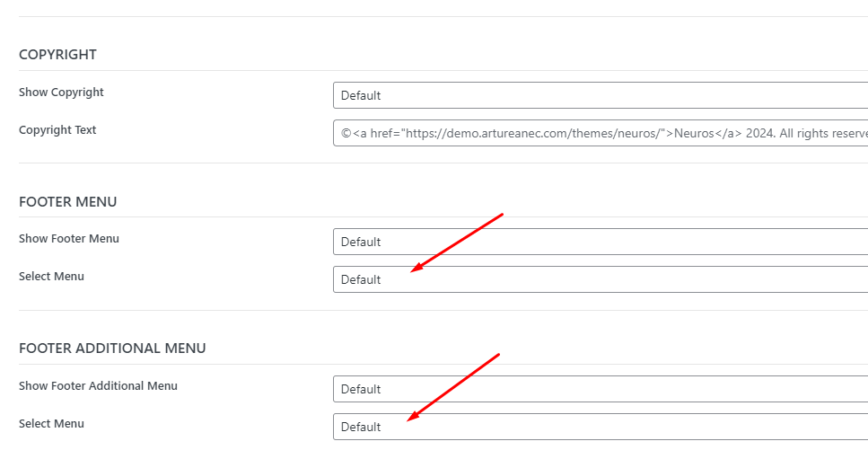Click the FOOTER MENU section heading
The height and width of the screenshot is (459, 868).
tap(67, 201)
